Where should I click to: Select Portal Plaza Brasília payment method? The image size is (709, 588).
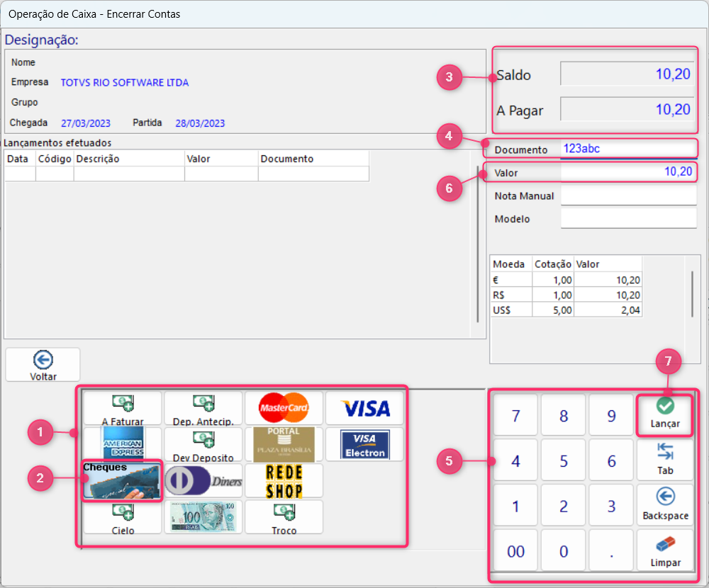pyautogui.click(x=284, y=445)
